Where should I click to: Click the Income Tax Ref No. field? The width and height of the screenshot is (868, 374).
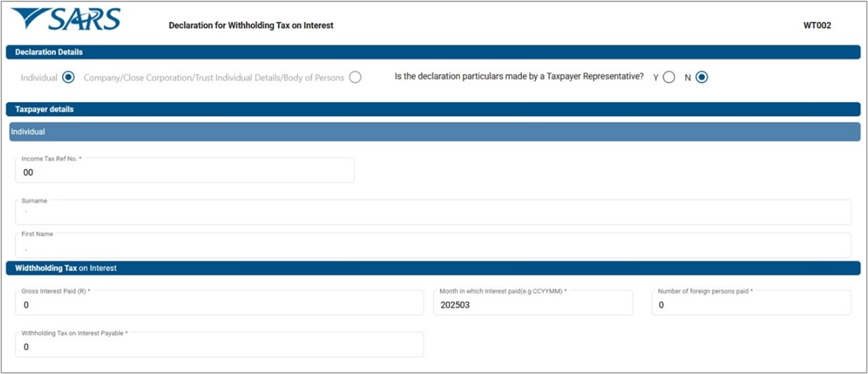[185, 170]
